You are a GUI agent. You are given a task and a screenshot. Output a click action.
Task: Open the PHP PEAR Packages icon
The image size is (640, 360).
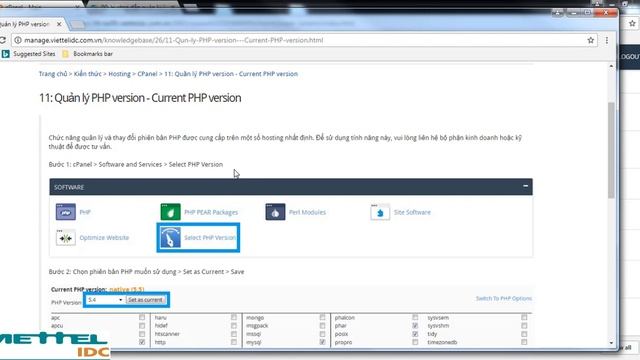pyautogui.click(x=171, y=212)
